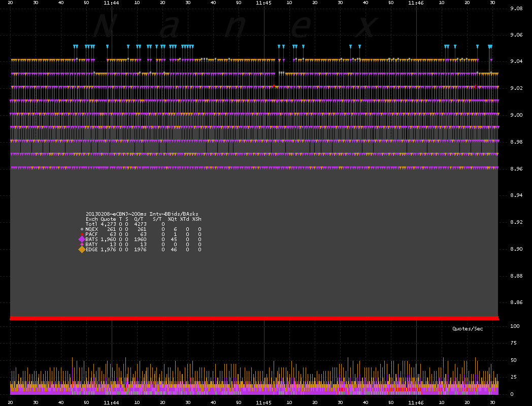The width and height of the screenshot is (532, 406).
Task: Click the 11:44 label on top time axis
Action: (x=111, y=3)
